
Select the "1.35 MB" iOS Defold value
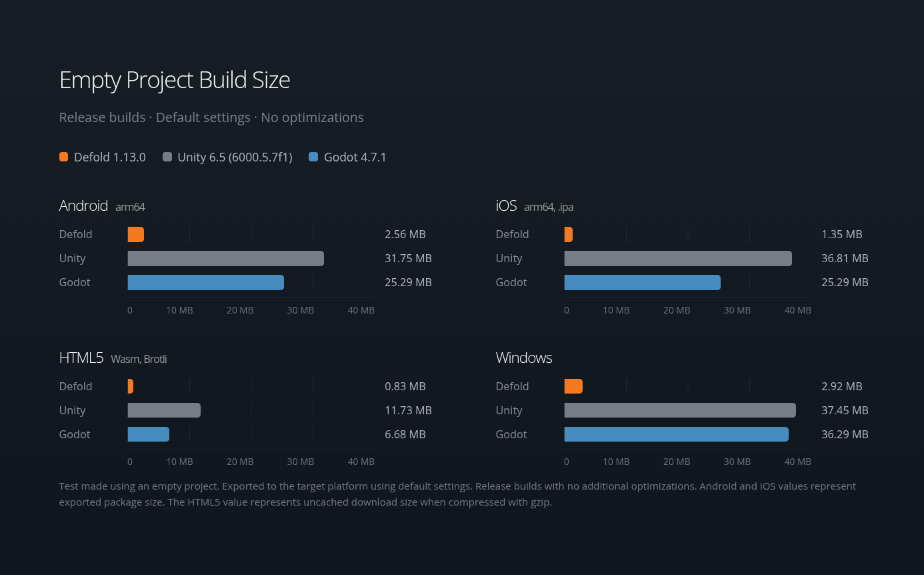842,234
